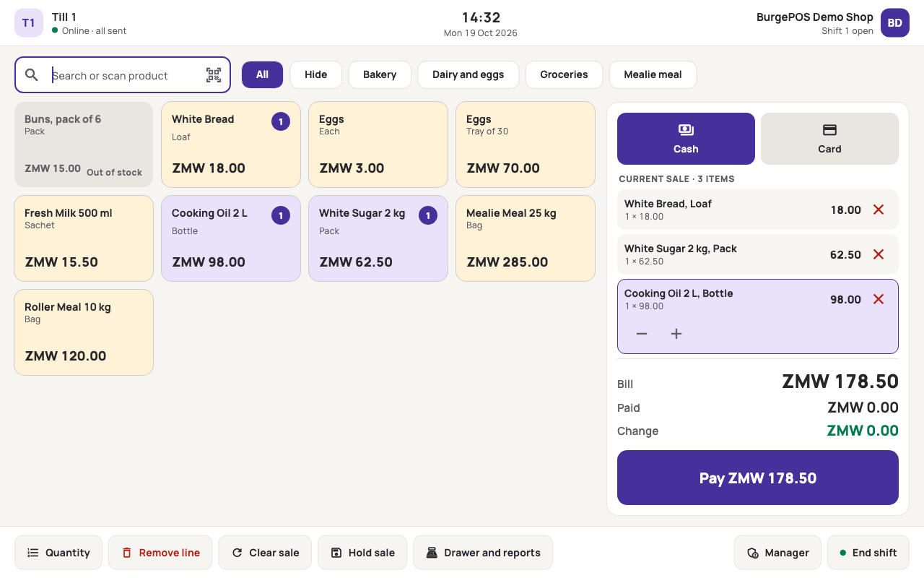Show All product categories
The width and height of the screenshot is (924, 578).
pos(262,74)
